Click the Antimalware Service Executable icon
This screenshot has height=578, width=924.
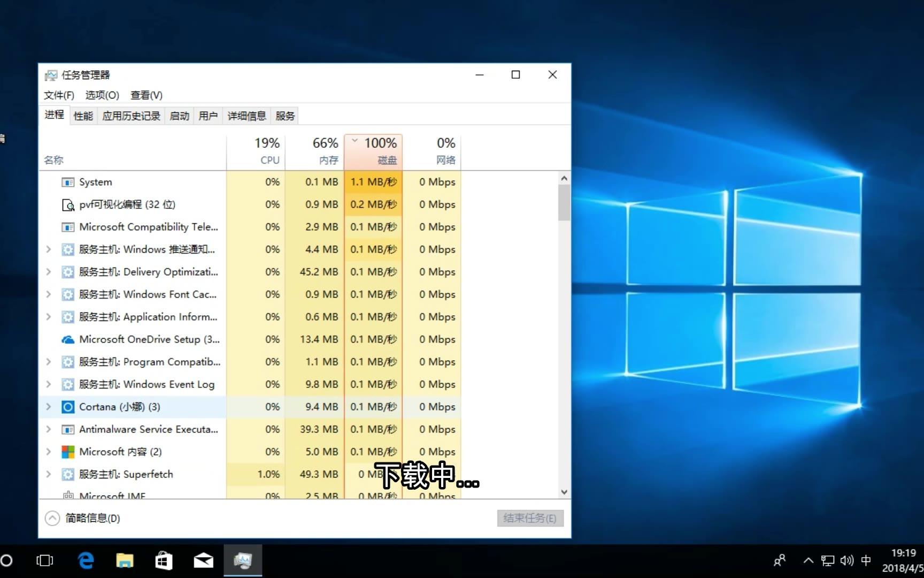click(x=68, y=430)
